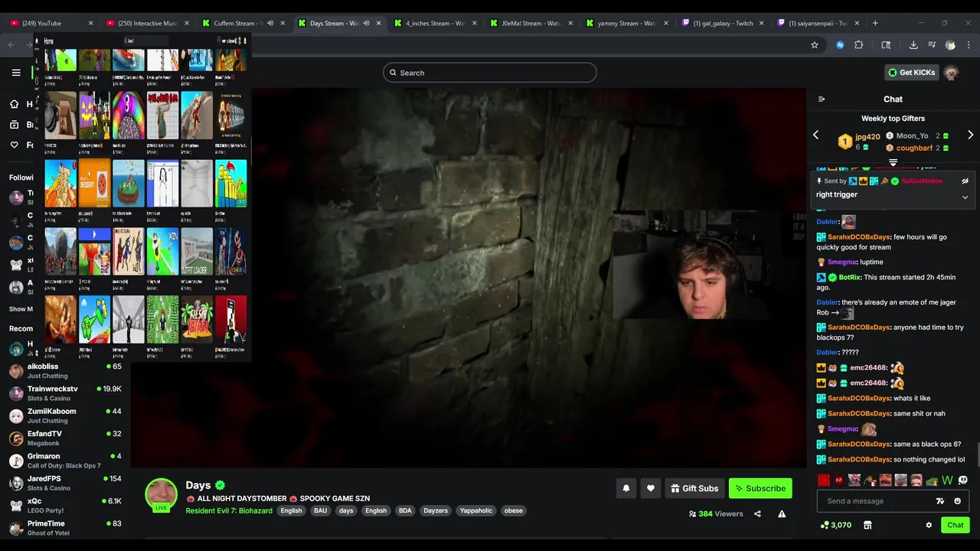
Task: Click the Dayzers tag
Action: click(436, 510)
